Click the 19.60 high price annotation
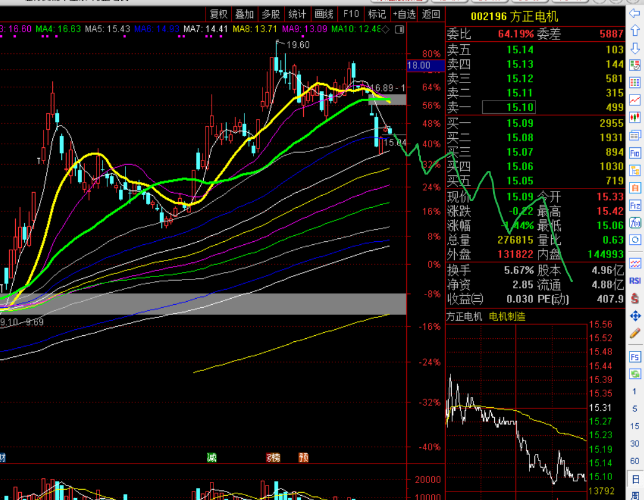Image resolution: width=644 pixels, height=500 pixels. pos(298,45)
